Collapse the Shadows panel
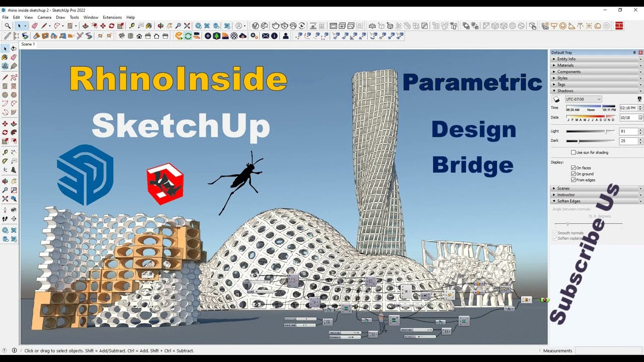The height and width of the screenshot is (362, 644). tap(594, 91)
